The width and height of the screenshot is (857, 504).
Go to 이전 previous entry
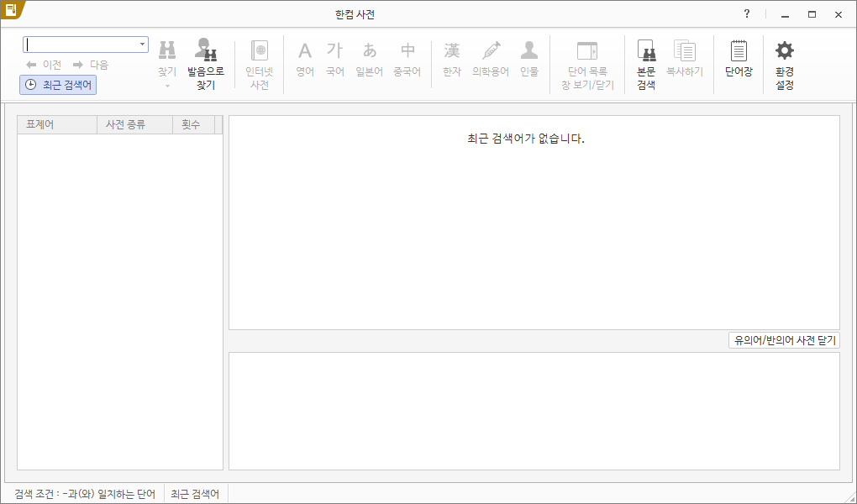point(44,65)
